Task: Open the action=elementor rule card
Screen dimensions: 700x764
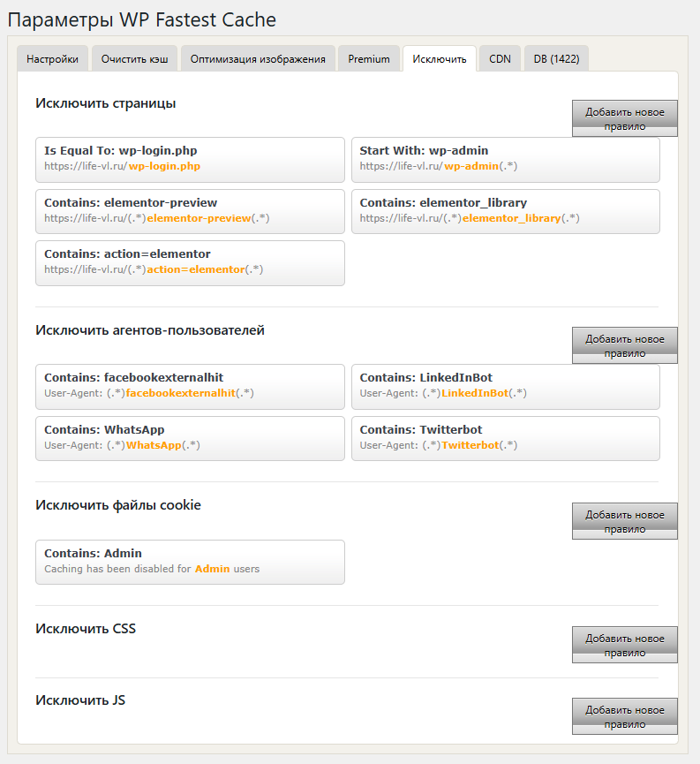Action: (x=190, y=263)
